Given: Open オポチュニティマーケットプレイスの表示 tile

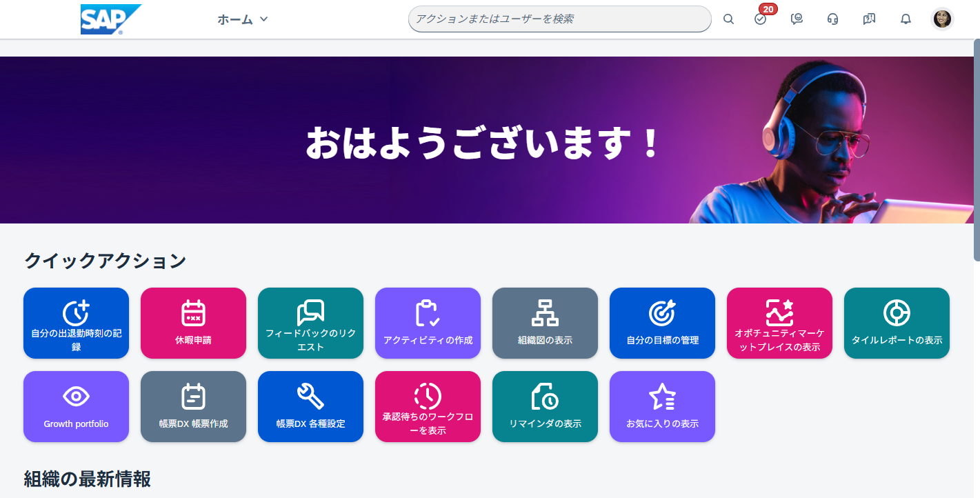Looking at the screenshot, I should [x=779, y=323].
